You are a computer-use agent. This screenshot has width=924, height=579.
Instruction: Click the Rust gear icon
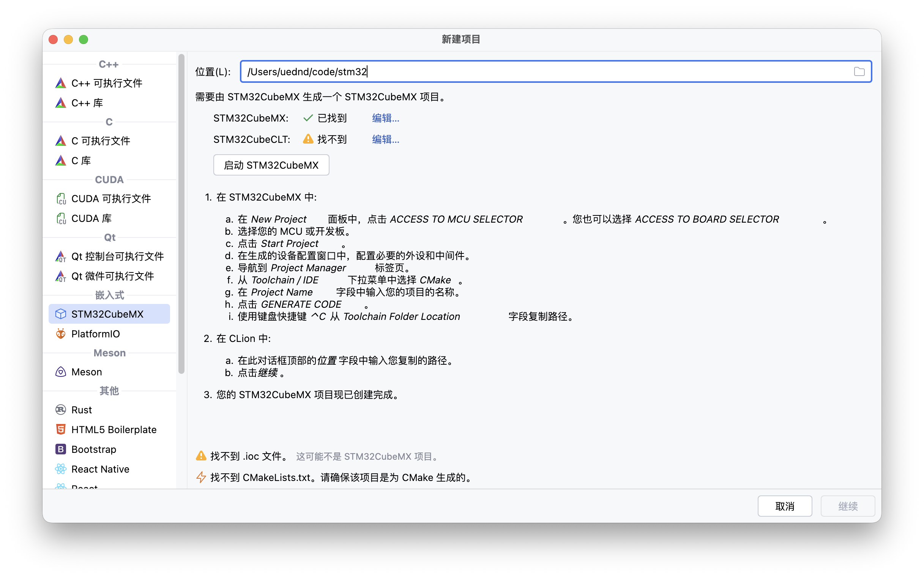(x=61, y=410)
